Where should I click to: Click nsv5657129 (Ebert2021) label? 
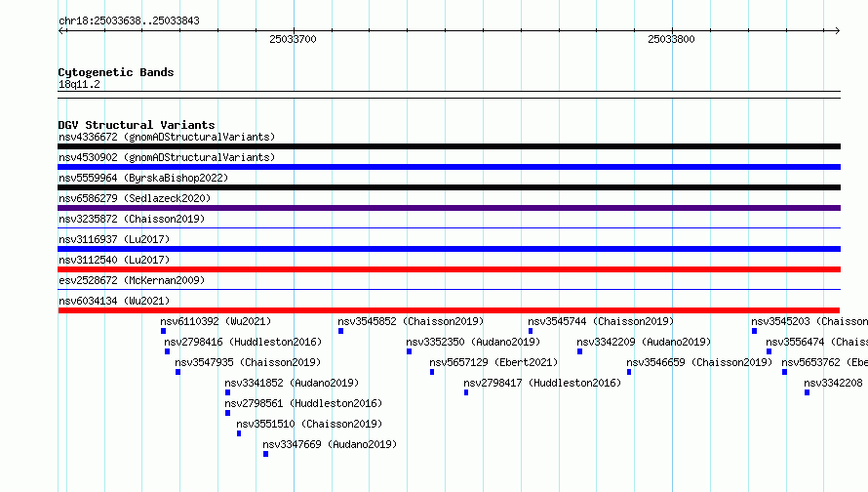(493, 362)
